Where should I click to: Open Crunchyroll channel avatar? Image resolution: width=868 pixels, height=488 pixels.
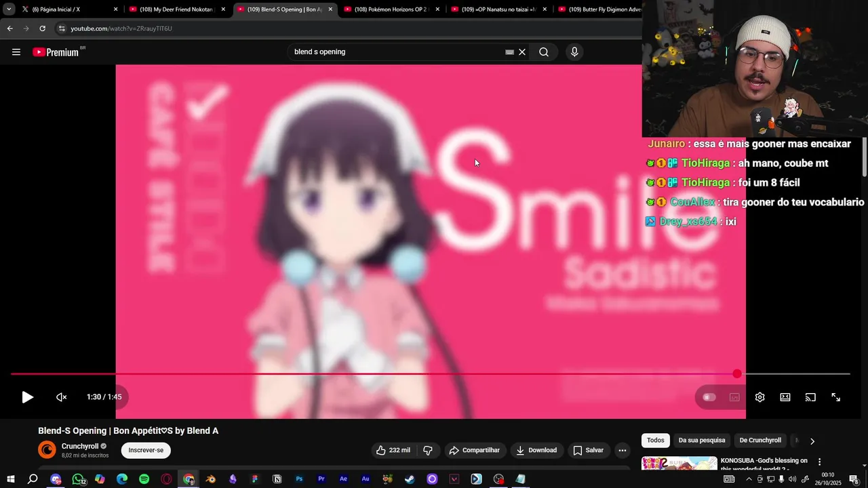pyautogui.click(x=47, y=450)
